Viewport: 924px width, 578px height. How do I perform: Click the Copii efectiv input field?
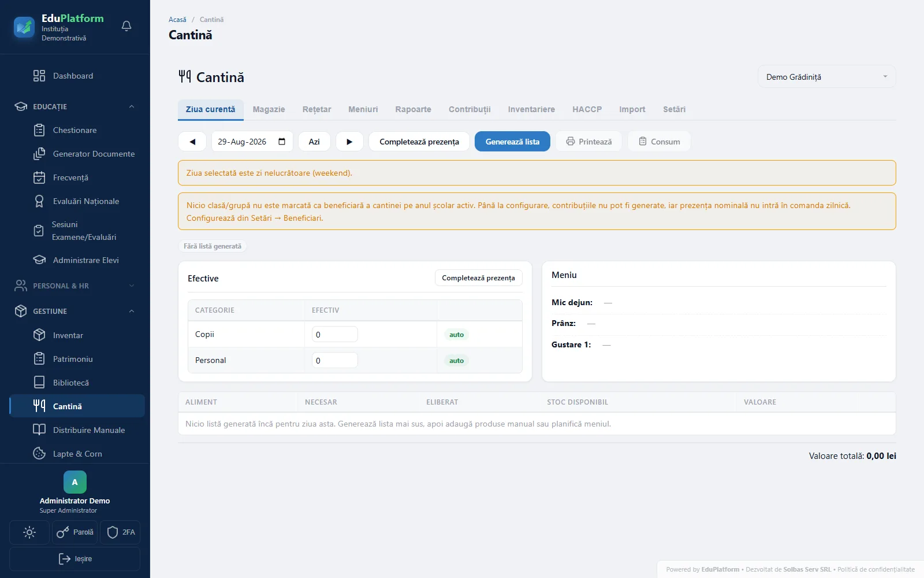pos(334,334)
